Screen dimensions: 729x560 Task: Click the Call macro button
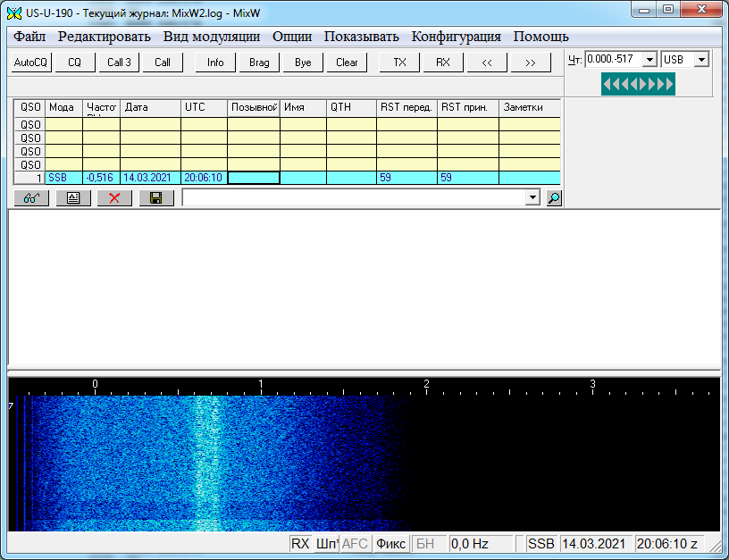click(x=163, y=63)
